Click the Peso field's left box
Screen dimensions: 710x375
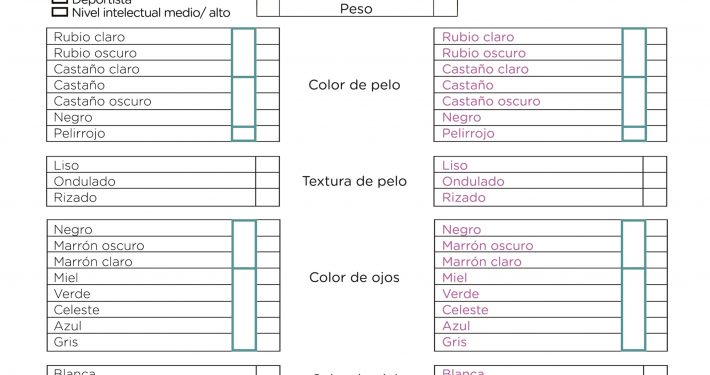click(x=268, y=8)
